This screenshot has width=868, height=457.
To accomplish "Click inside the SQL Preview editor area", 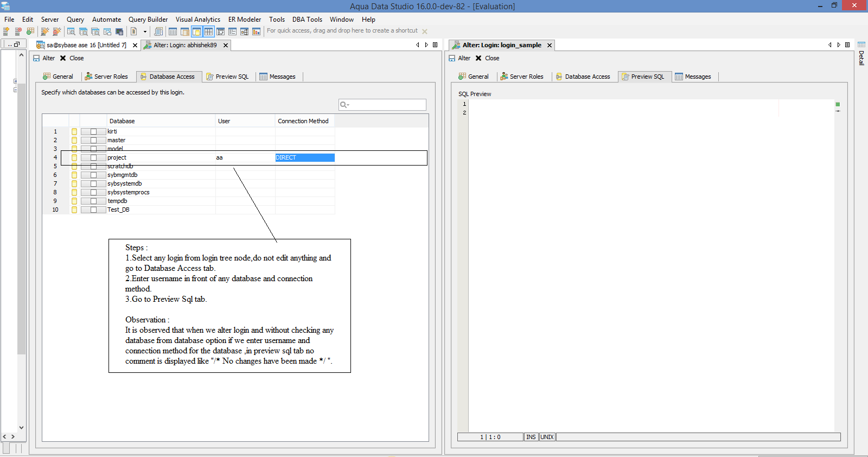I will pyautogui.click(x=651, y=266).
